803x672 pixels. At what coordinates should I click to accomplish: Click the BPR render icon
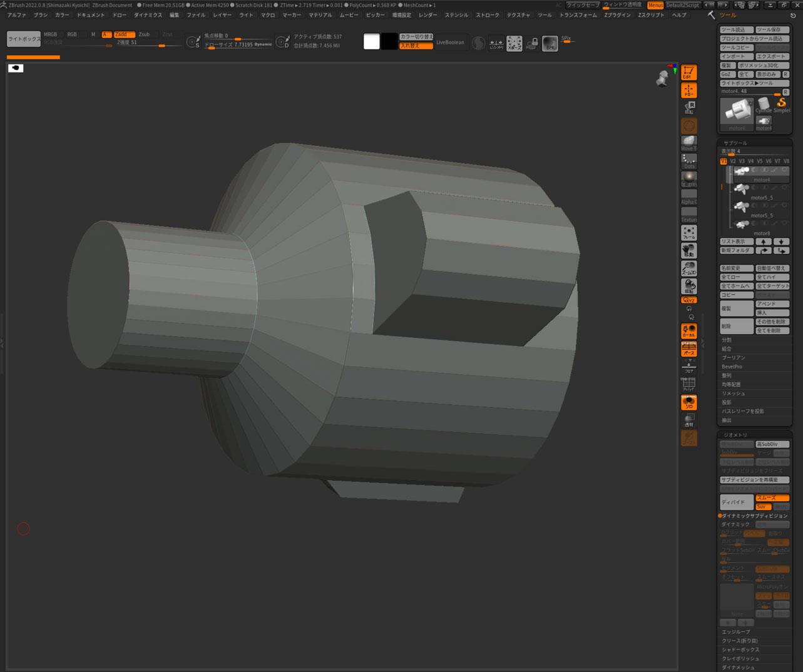point(550,43)
